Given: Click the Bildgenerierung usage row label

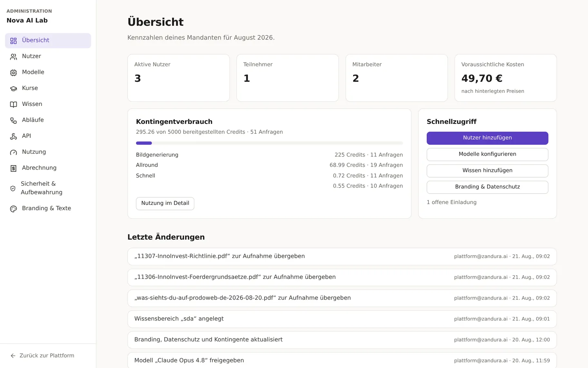Looking at the screenshot, I should [157, 155].
